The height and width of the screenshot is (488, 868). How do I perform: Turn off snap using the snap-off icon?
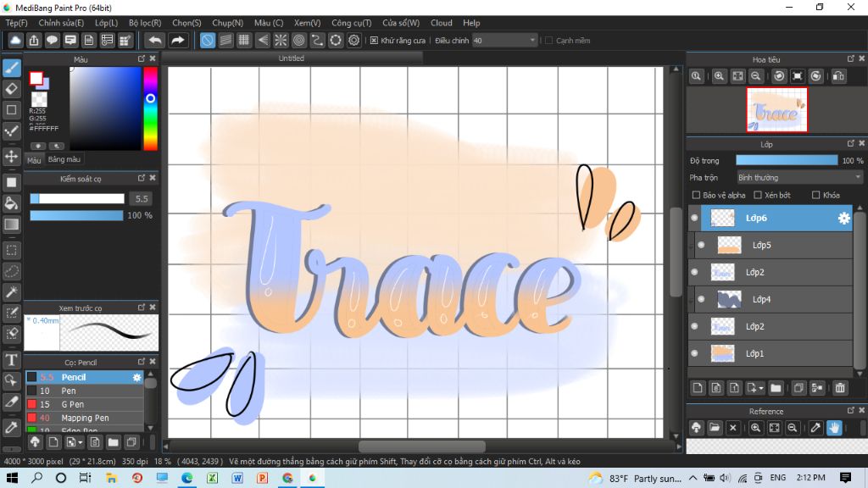tap(207, 41)
